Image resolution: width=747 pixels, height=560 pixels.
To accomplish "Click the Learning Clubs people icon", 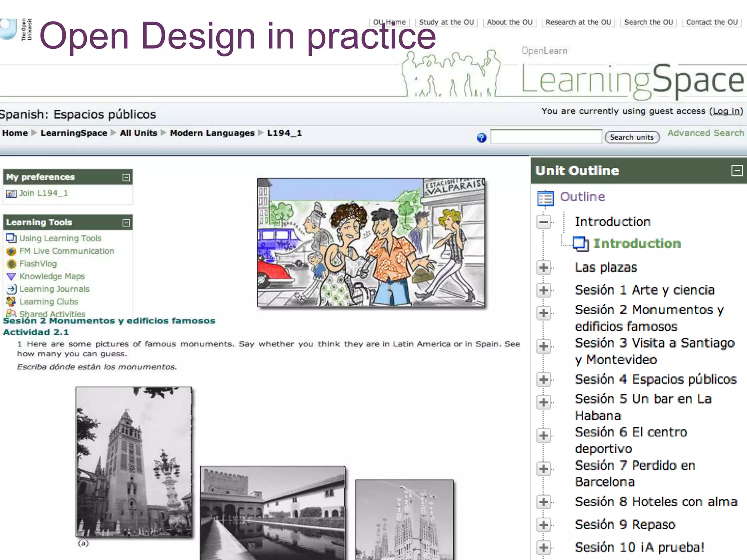I will tap(11, 302).
